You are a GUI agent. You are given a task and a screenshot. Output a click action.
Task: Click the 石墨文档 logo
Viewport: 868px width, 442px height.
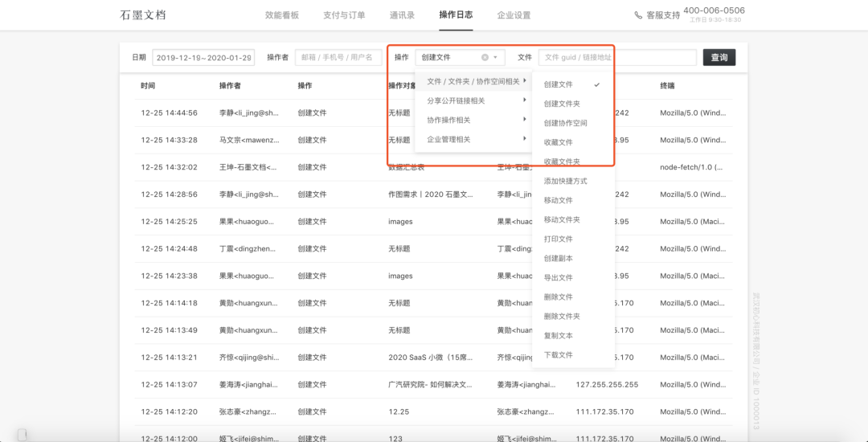tap(143, 15)
